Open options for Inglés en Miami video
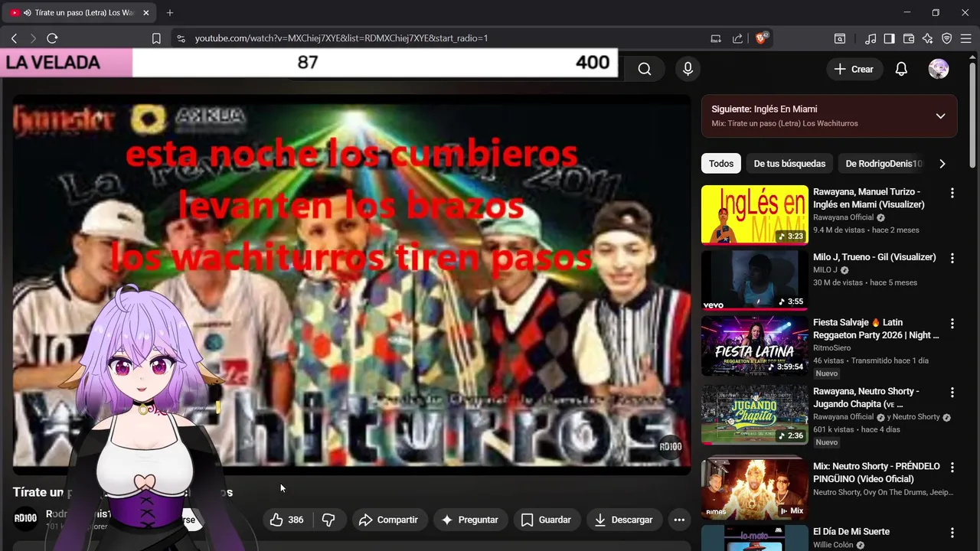The width and height of the screenshot is (980, 551). (x=952, y=194)
